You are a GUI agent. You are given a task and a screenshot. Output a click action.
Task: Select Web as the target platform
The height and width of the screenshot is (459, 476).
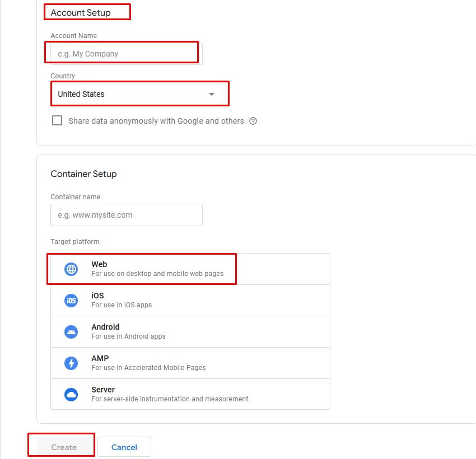(x=99, y=264)
